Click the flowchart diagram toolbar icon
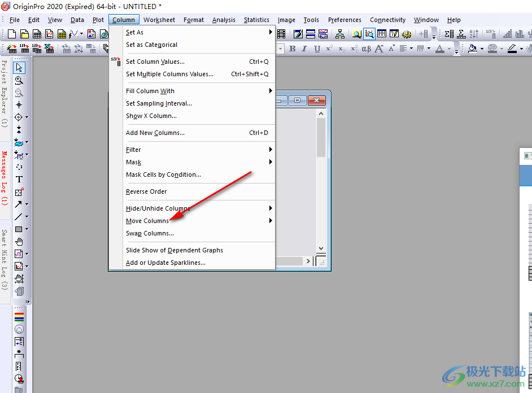Viewport: 532px width, 393px height. click(339, 34)
